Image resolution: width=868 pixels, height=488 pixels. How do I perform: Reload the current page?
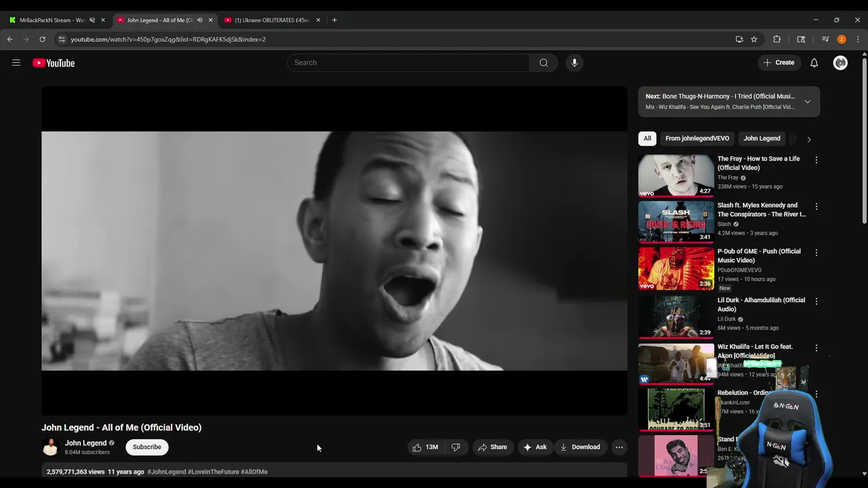coord(42,39)
